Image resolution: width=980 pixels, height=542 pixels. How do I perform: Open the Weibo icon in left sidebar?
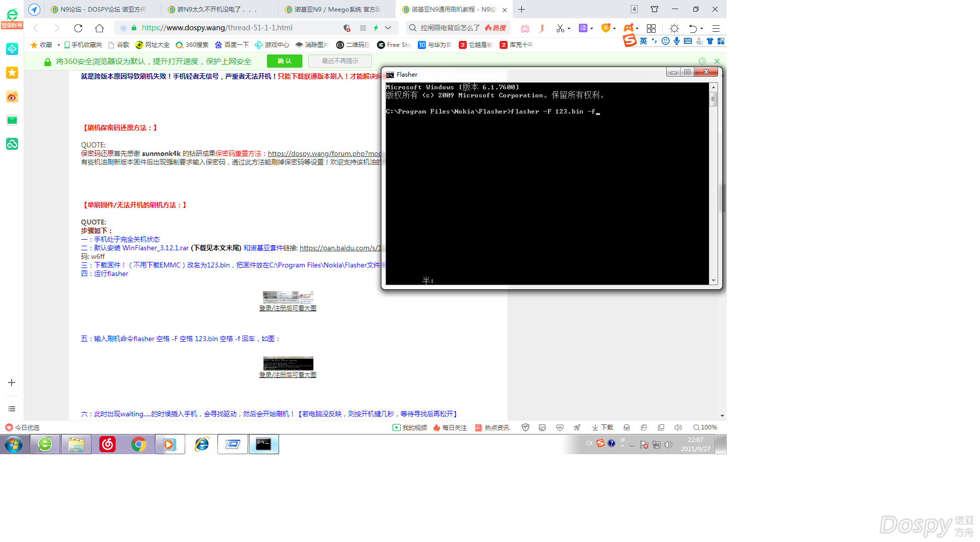(12, 96)
